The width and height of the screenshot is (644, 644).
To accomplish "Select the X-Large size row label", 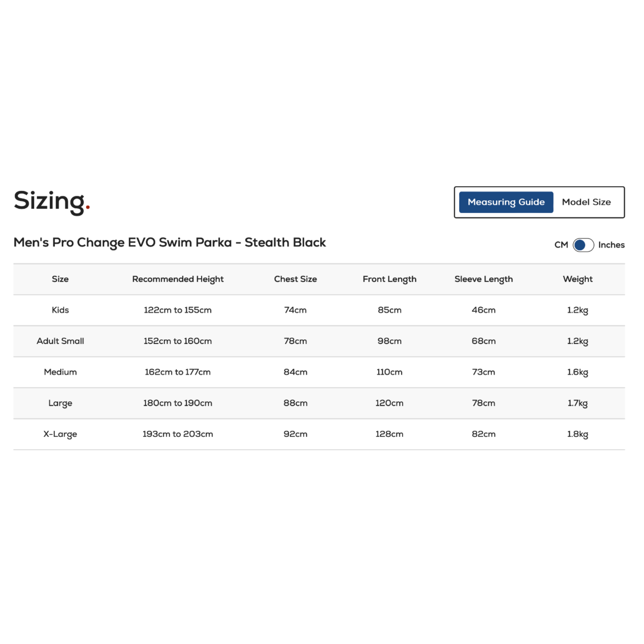I will (x=60, y=434).
